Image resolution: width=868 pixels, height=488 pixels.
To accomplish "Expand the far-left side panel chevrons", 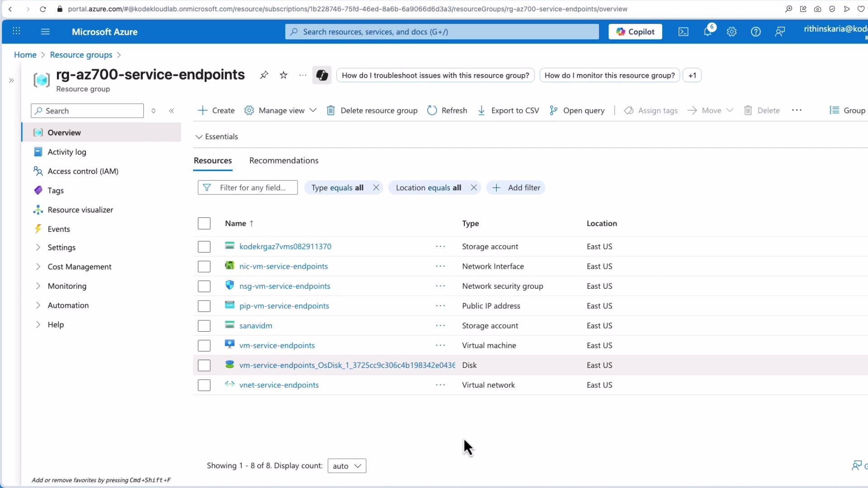I will (11, 80).
